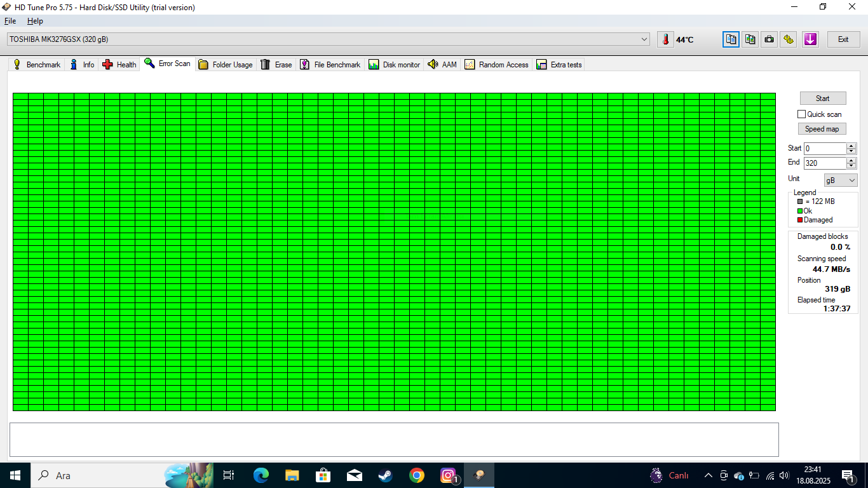Click the Start scan button
Screen dimensions: 868x488
[x=822, y=98]
